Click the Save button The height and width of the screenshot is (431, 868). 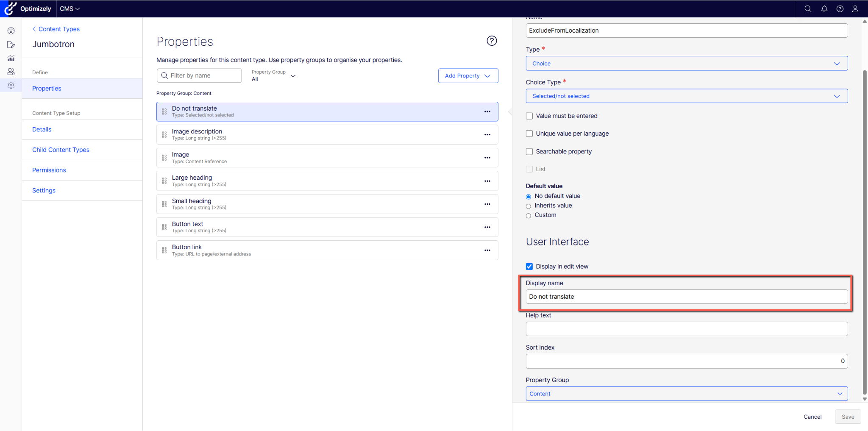tap(848, 417)
